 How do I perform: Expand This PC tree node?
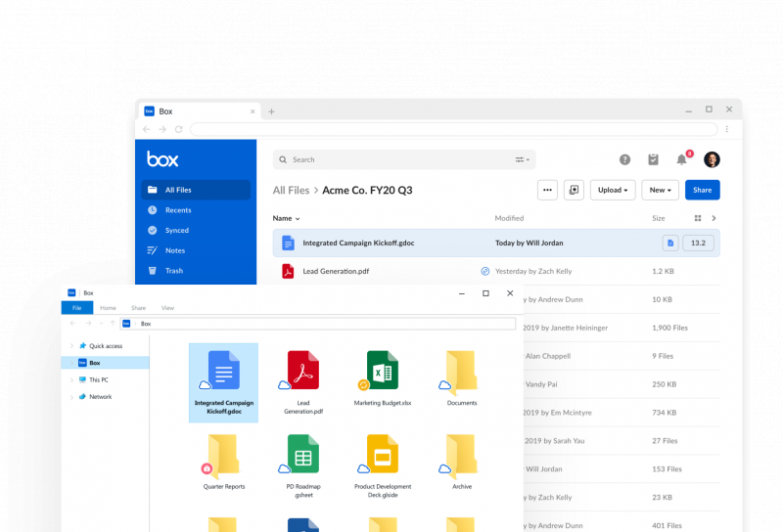tap(71, 379)
